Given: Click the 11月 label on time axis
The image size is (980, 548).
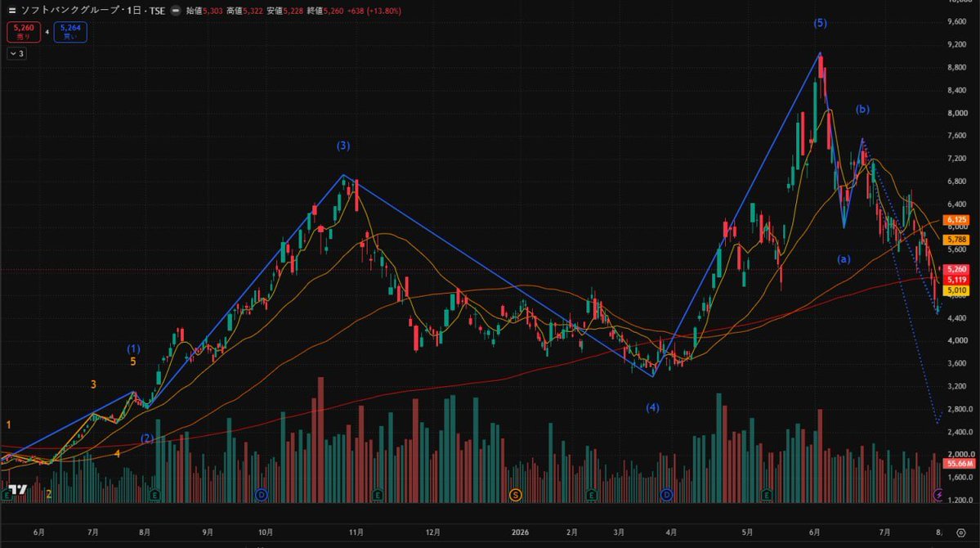Looking at the screenshot, I should [356, 532].
